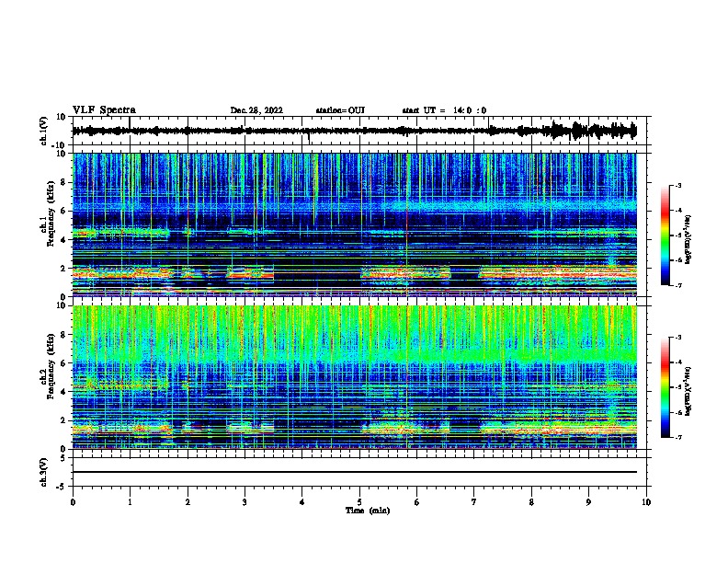Click the "2" kHz tick on ch.2 spectrogram
728x563 pixels.
[x=64, y=420]
